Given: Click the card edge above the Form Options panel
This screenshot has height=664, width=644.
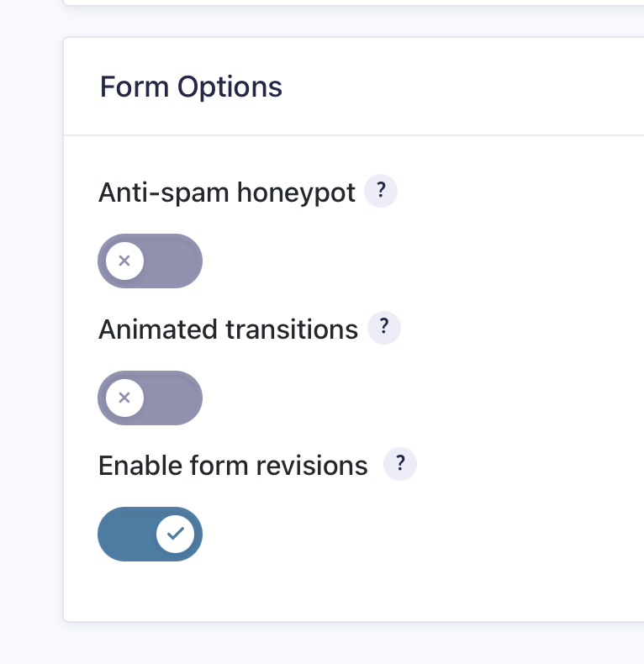Looking at the screenshot, I should (x=336, y=4).
